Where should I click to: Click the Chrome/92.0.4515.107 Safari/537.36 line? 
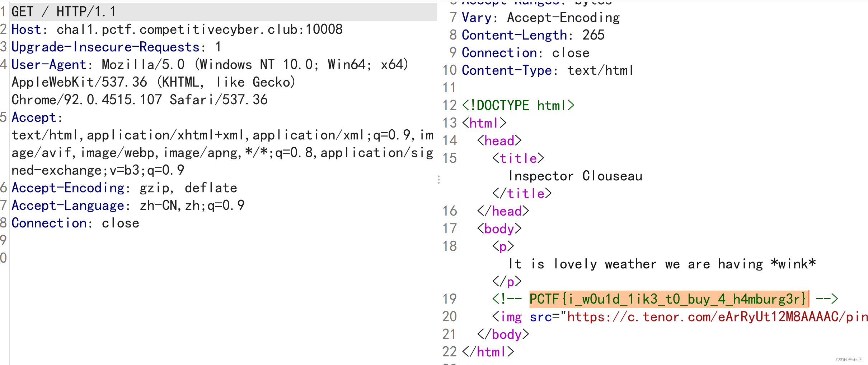pyautogui.click(x=140, y=100)
